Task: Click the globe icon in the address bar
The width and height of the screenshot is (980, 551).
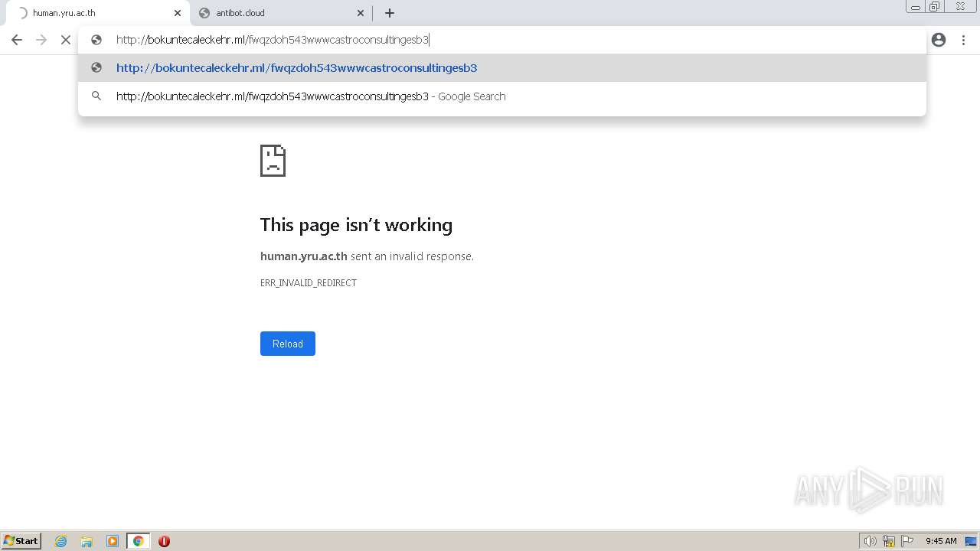Action: [96, 40]
